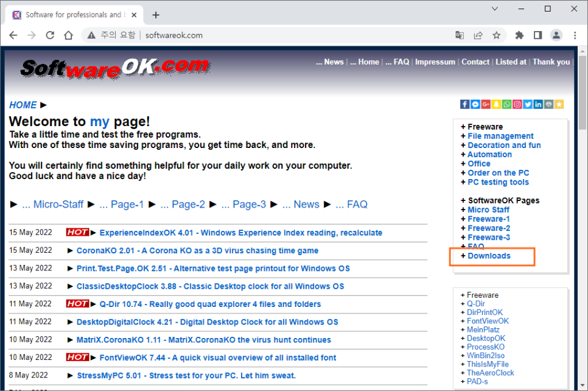This screenshot has width=588, height=391.
Task: Share page on LinkedIn icon
Action: pyautogui.click(x=538, y=104)
